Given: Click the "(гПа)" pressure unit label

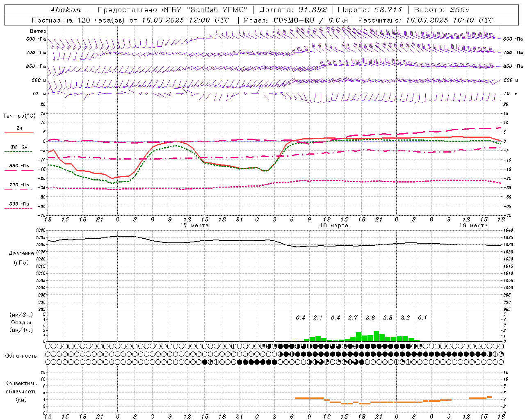Looking at the screenshot, I should click(x=21, y=263).
